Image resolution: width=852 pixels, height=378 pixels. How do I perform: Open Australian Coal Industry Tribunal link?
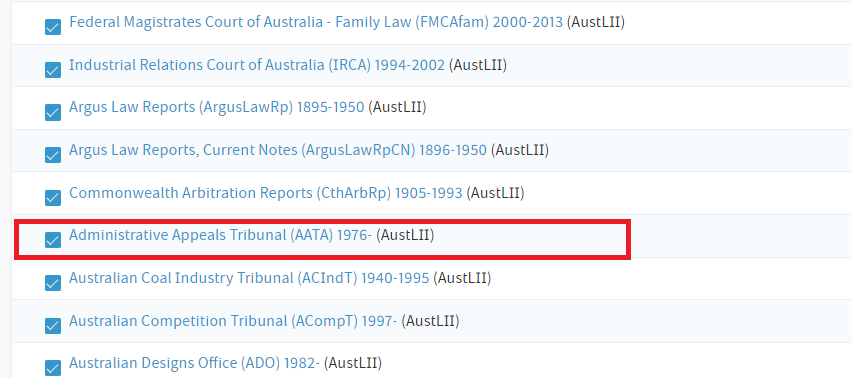249,278
